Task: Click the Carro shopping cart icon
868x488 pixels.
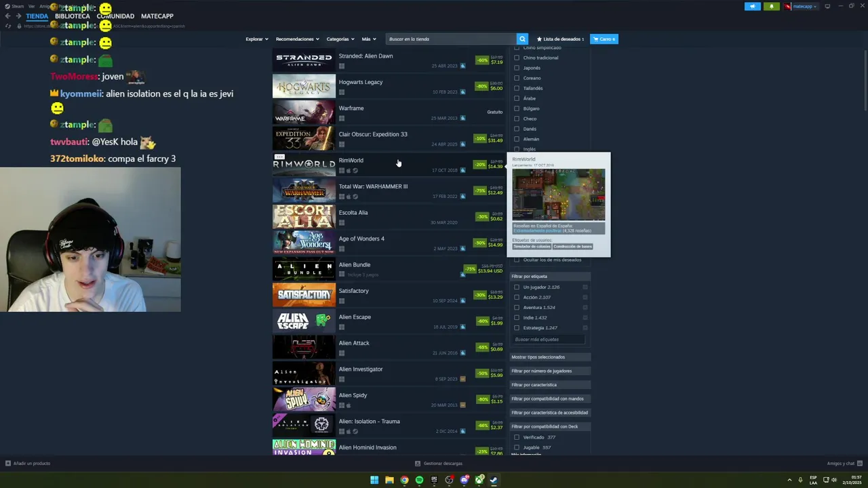Action: point(595,39)
